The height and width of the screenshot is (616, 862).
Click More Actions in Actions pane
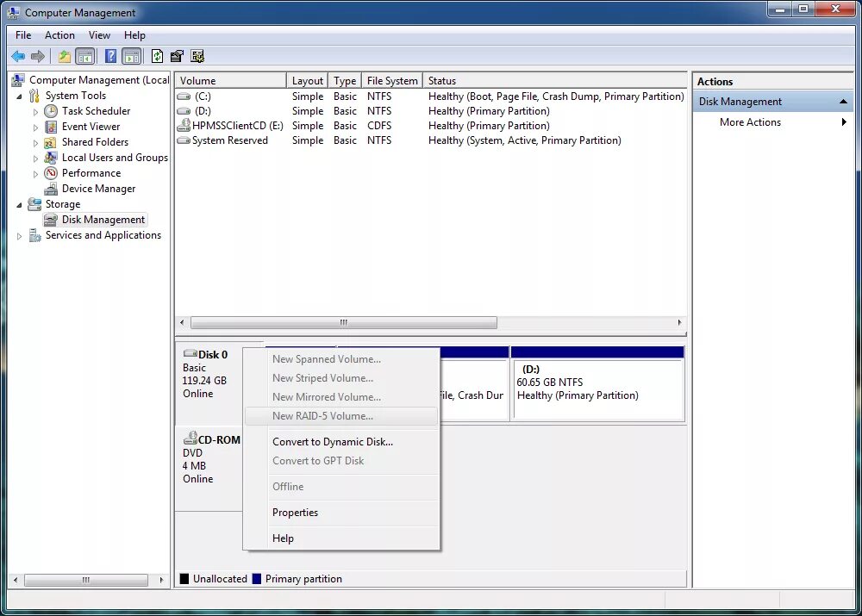750,122
